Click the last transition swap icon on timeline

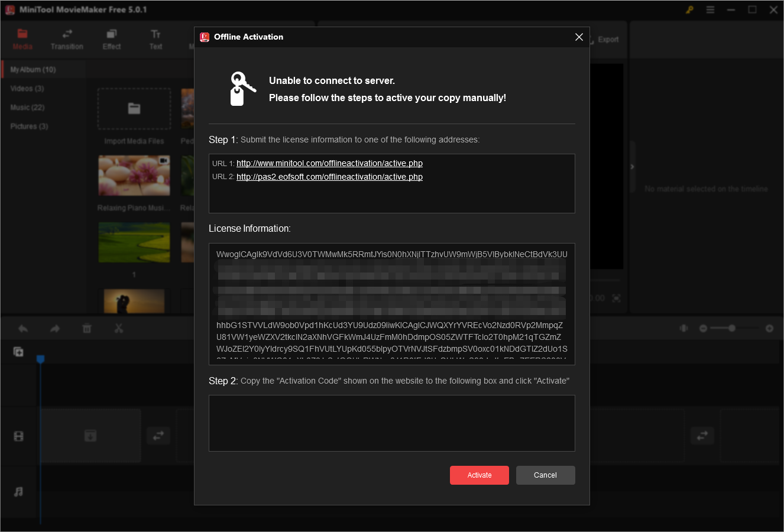(x=702, y=436)
